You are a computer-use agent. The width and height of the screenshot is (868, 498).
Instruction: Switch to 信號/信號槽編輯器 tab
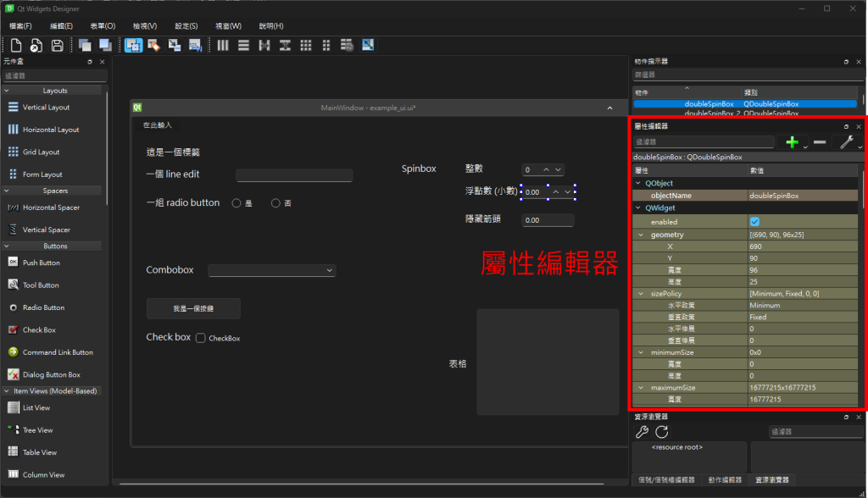coord(666,479)
